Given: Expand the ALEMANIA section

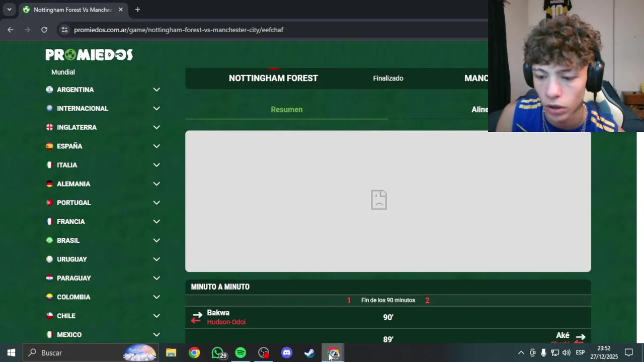Looking at the screenshot, I should tap(156, 184).
